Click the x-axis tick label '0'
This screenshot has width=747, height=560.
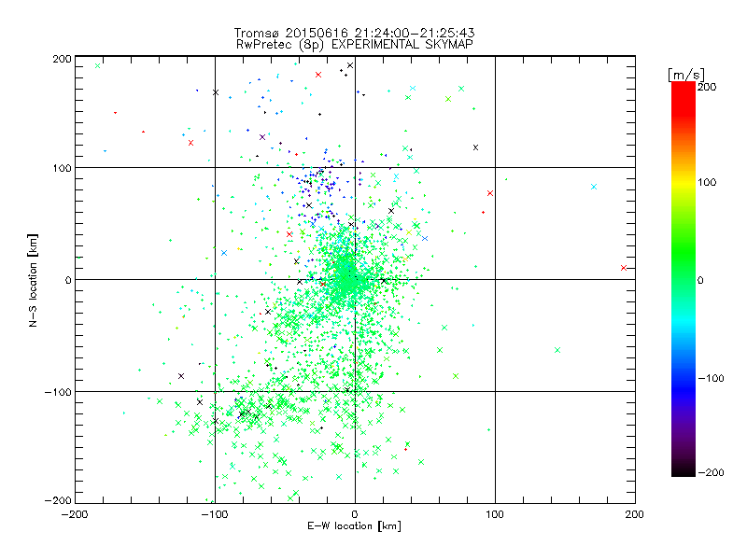point(355,514)
